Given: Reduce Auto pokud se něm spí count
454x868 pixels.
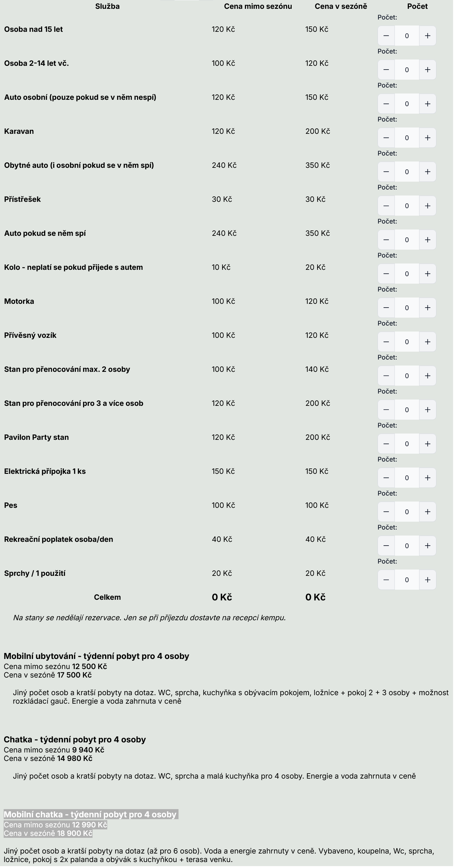Looking at the screenshot, I should coord(387,240).
